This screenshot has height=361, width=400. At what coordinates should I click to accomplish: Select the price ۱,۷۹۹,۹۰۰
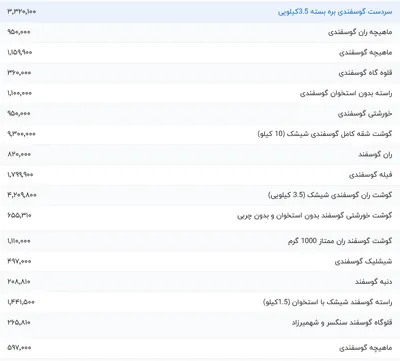[x=20, y=174]
